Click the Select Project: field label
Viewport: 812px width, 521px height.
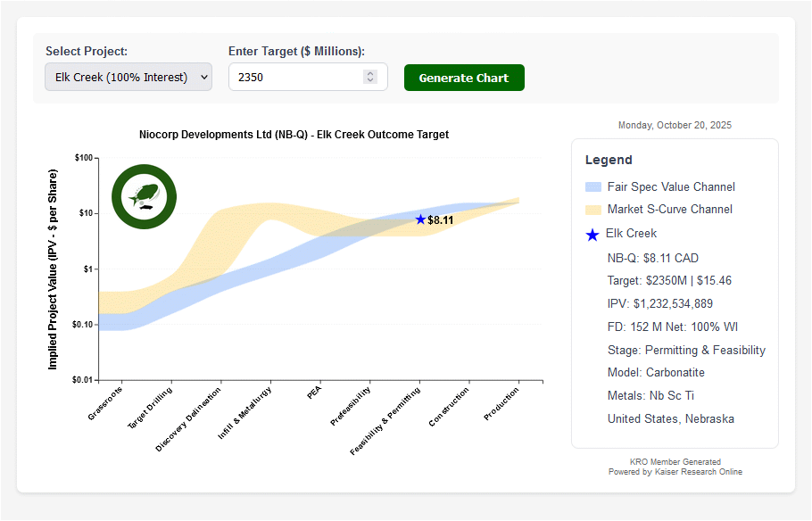point(87,51)
